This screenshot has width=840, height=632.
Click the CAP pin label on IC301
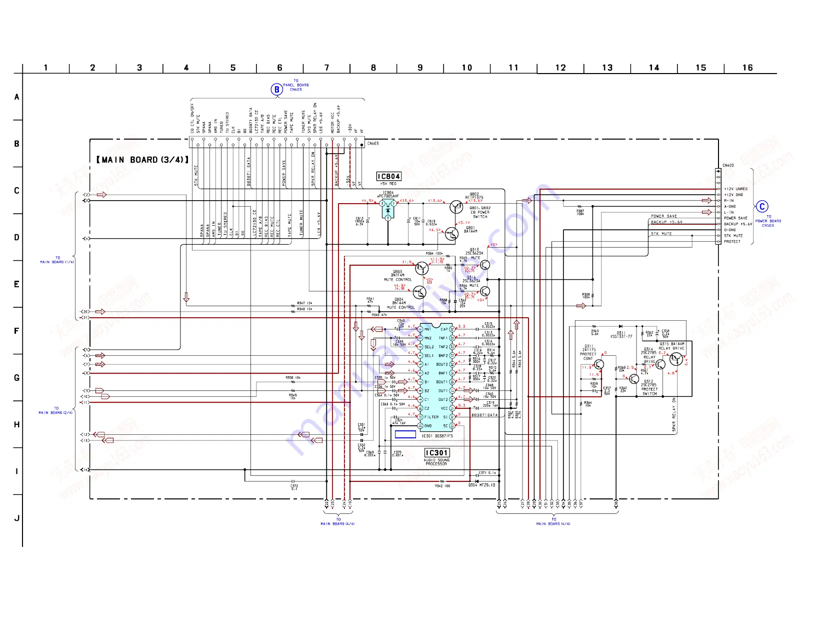point(444,329)
